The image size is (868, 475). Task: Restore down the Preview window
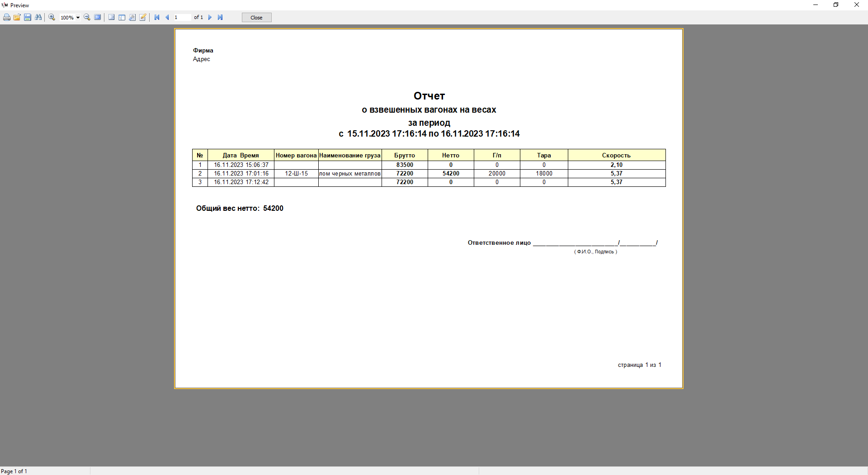[836, 5]
